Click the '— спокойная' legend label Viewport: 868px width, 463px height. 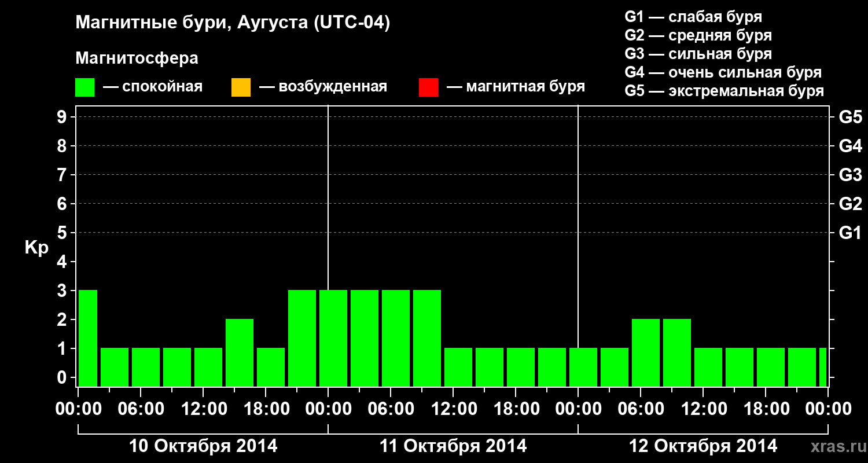click(153, 87)
